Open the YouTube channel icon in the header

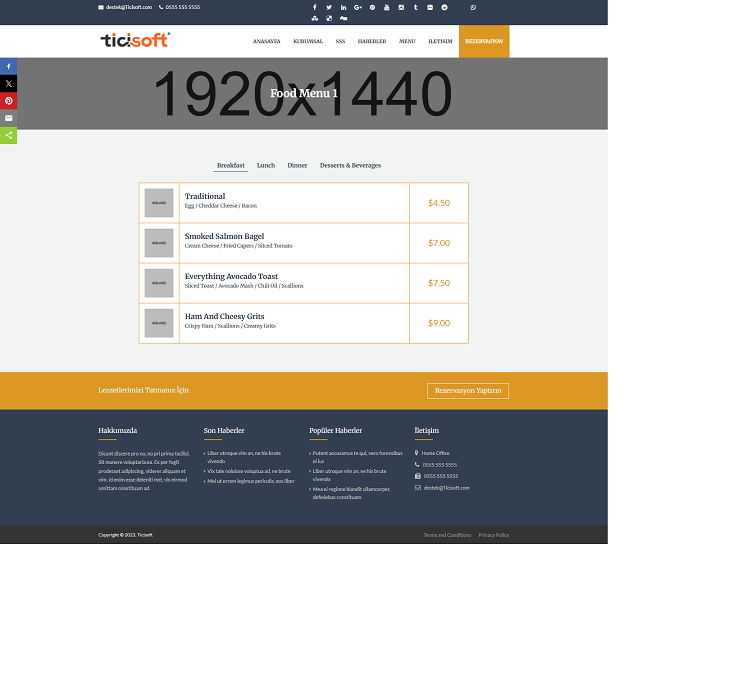[x=387, y=7]
